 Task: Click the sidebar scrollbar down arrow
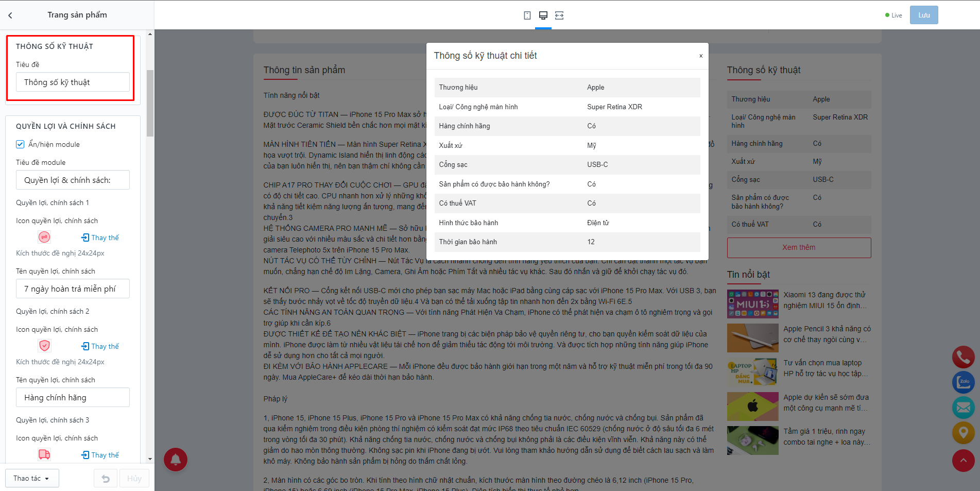click(150, 459)
